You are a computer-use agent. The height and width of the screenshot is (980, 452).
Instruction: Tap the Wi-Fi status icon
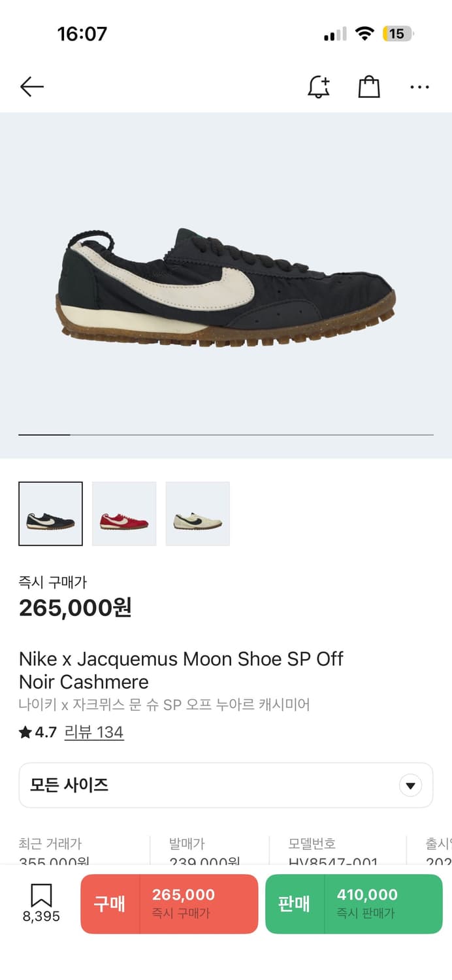[x=364, y=34]
